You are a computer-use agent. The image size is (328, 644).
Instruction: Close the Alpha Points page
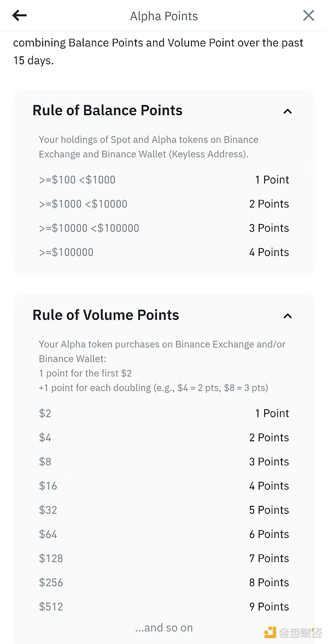point(308,16)
